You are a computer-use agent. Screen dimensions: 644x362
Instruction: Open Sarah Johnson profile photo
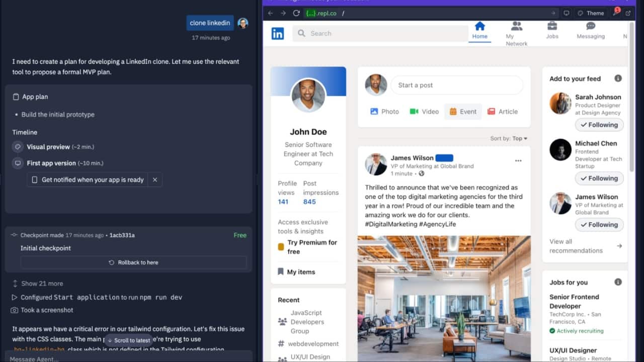(560, 104)
